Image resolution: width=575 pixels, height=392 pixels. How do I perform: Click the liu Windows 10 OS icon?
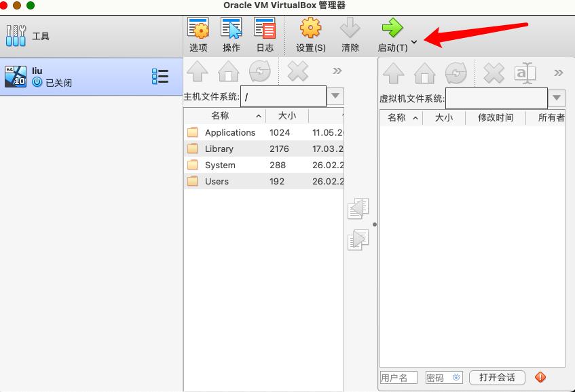click(x=16, y=77)
